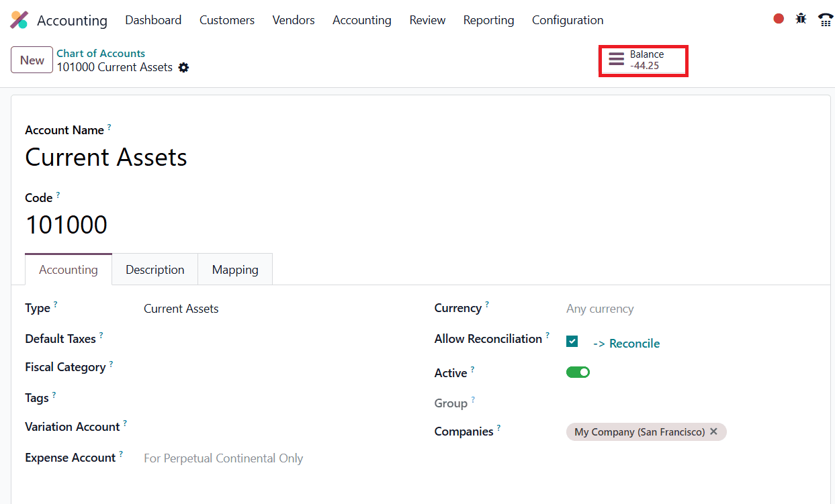This screenshot has width=835, height=504.
Task: Click the New button
Action: [32, 60]
